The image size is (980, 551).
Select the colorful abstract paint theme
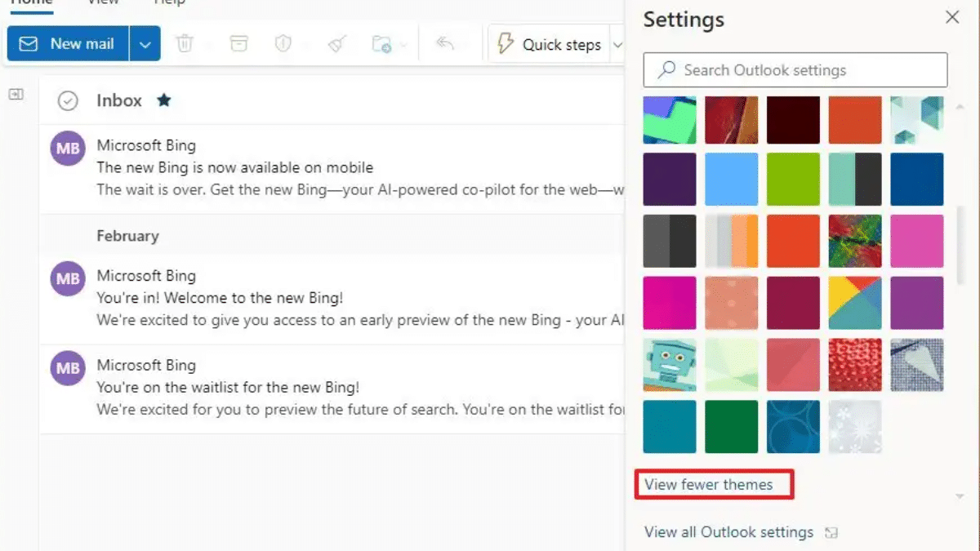(x=855, y=241)
